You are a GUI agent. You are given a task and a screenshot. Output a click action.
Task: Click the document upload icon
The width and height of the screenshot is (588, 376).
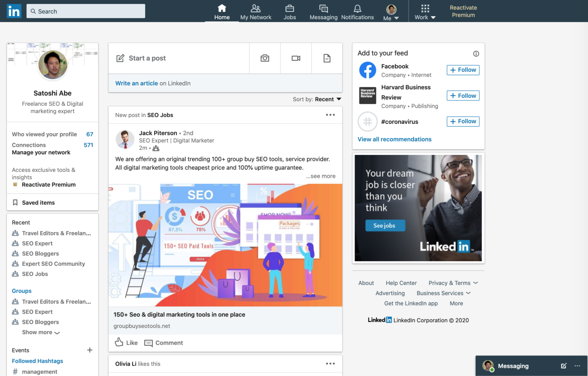pos(327,58)
